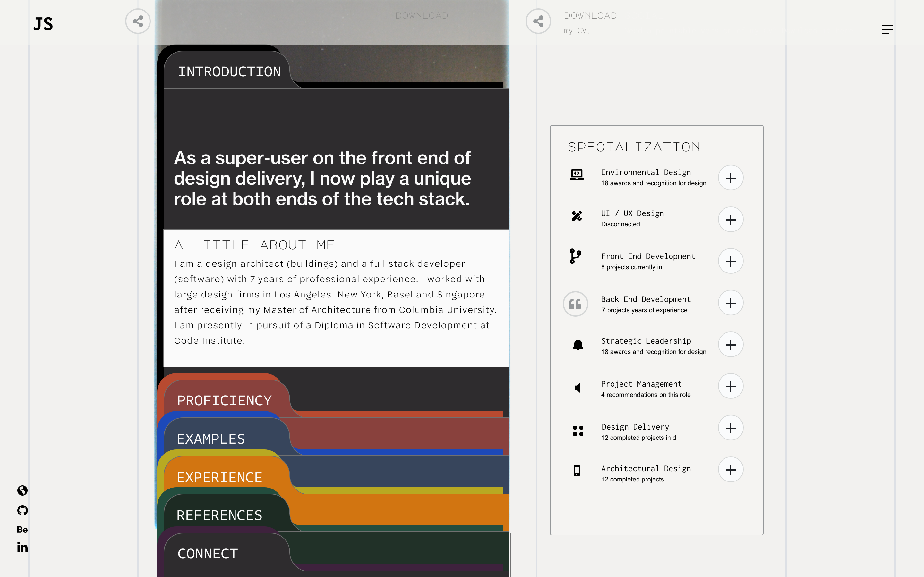Expand Project Management plus button
The width and height of the screenshot is (924, 577).
[x=731, y=386]
